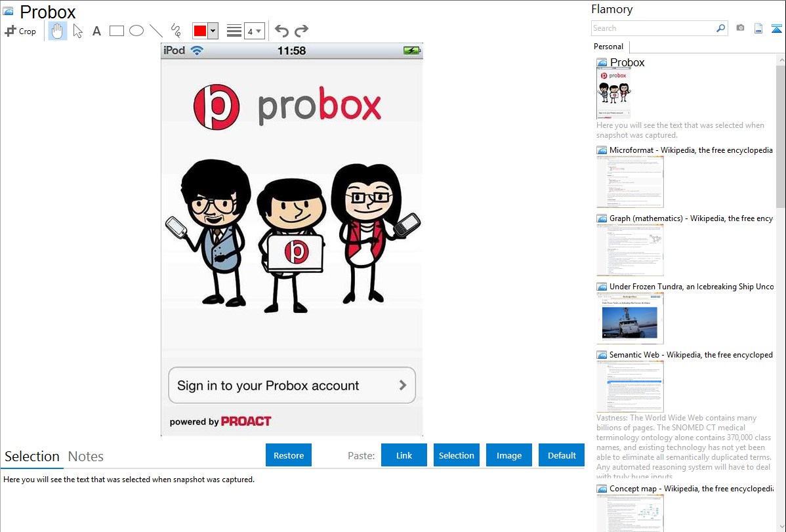
Task: Click the camera capture icon
Action: pyautogui.click(x=740, y=28)
